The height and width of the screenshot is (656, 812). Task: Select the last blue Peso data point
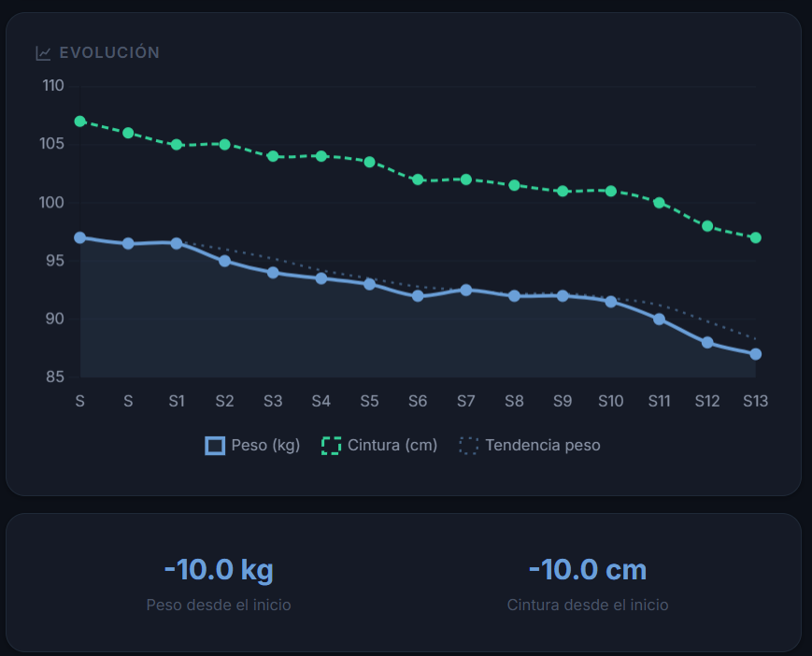click(x=755, y=353)
